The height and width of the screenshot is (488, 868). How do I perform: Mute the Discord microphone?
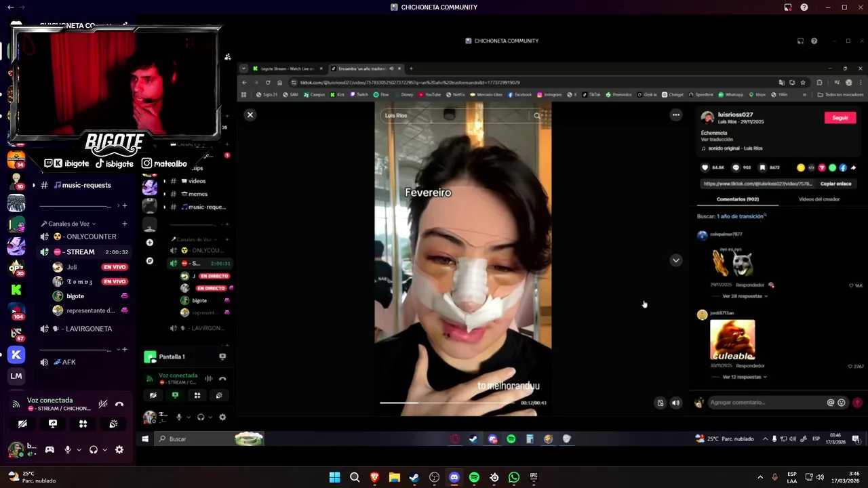(67, 449)
